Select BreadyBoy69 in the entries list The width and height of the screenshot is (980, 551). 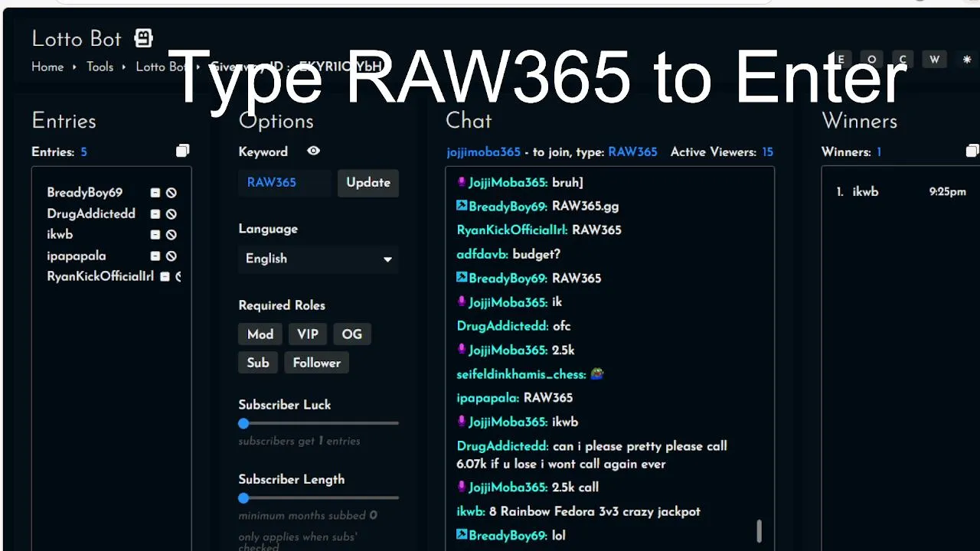(x=84, y=193)
